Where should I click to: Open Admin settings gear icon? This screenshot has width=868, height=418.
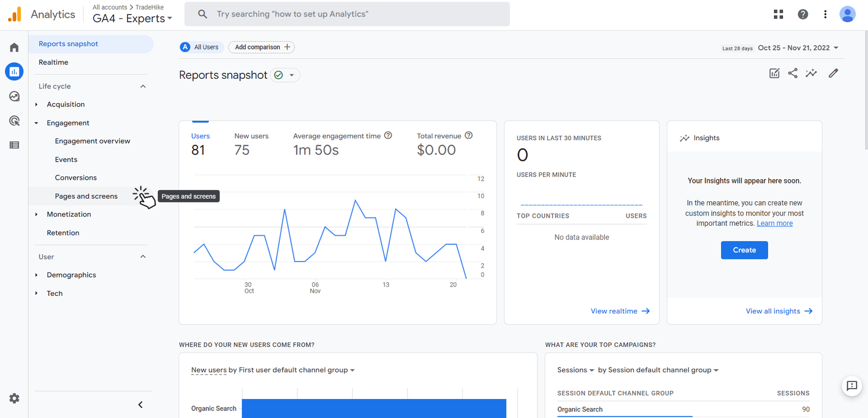point(14,398)
